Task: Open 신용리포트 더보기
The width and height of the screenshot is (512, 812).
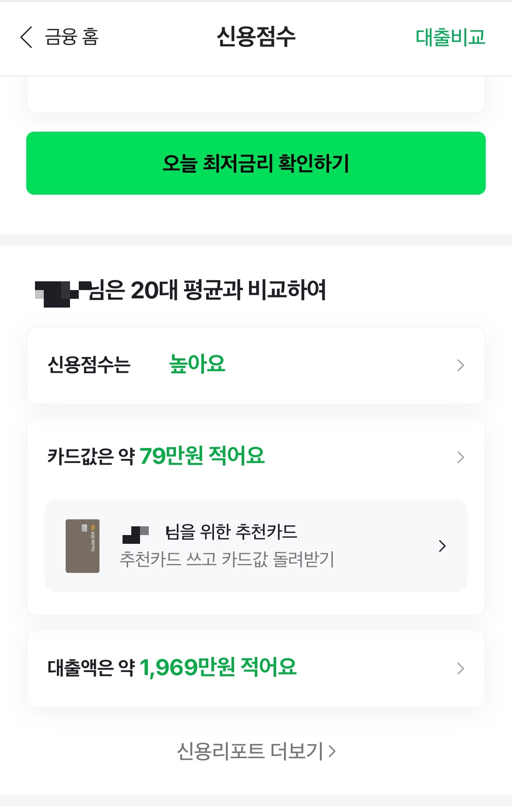Action: pyautogui.click(x=256, y=751)
